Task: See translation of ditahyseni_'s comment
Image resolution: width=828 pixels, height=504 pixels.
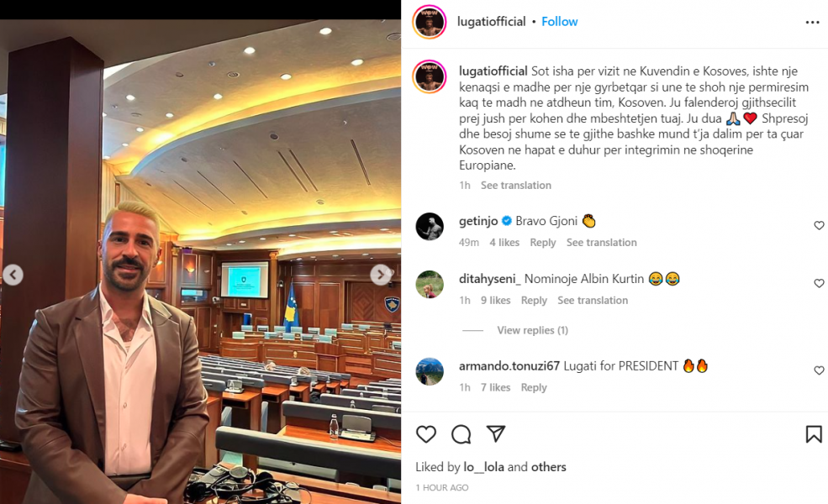Action: coord(593,300)
